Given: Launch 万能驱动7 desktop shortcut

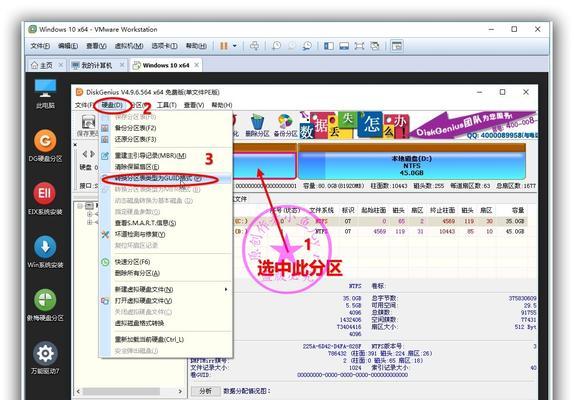Looking at the screenshot, I should point(45,358).
